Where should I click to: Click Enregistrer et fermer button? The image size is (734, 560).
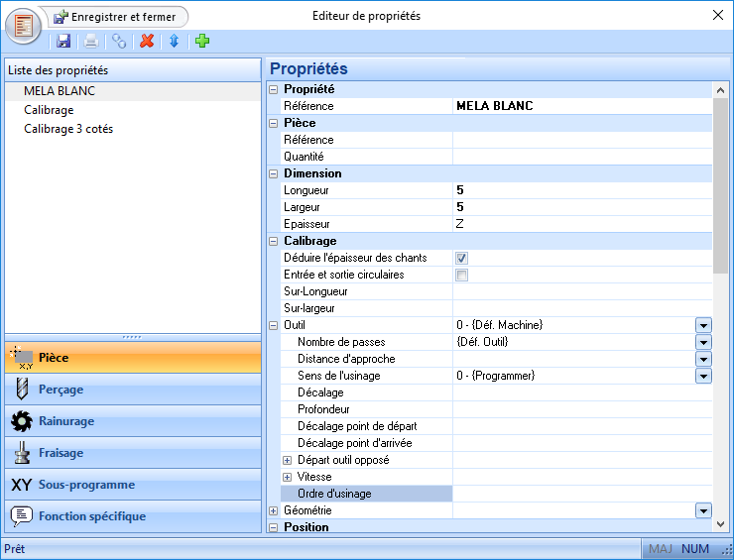117,17
